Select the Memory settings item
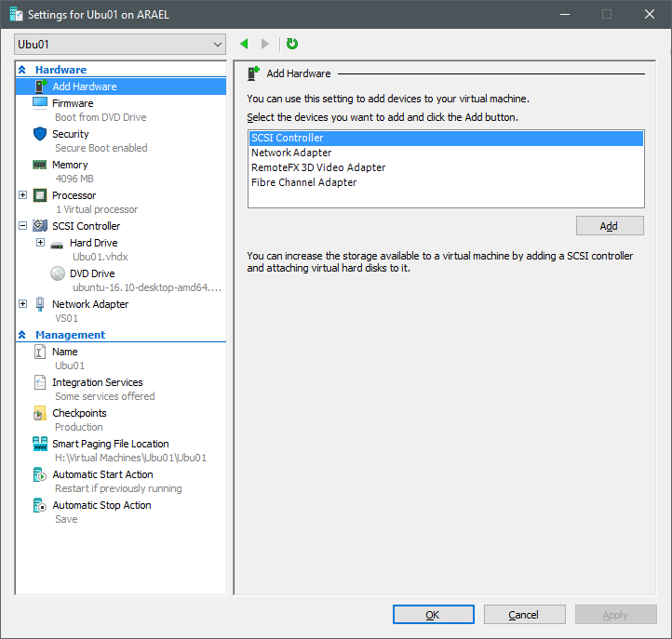The width and height of the screenshot is (672, 639). click(70, 165)
